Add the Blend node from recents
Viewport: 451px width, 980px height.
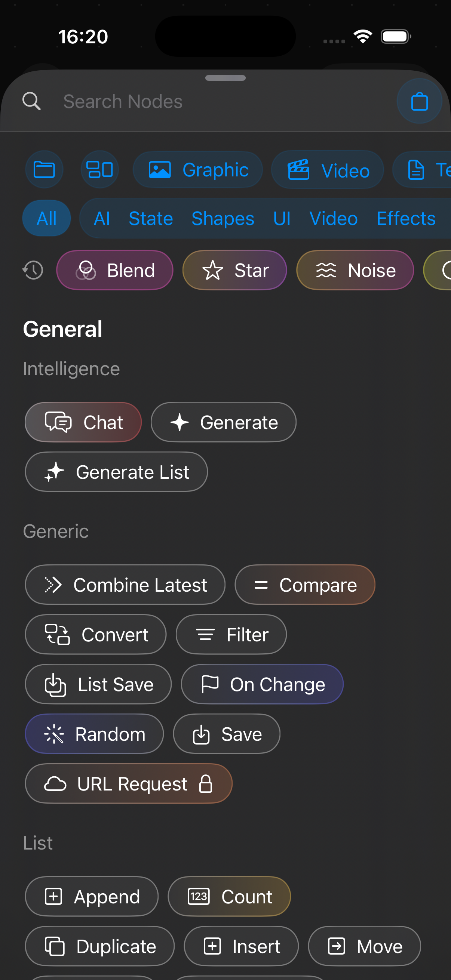(x=115, y=270)
